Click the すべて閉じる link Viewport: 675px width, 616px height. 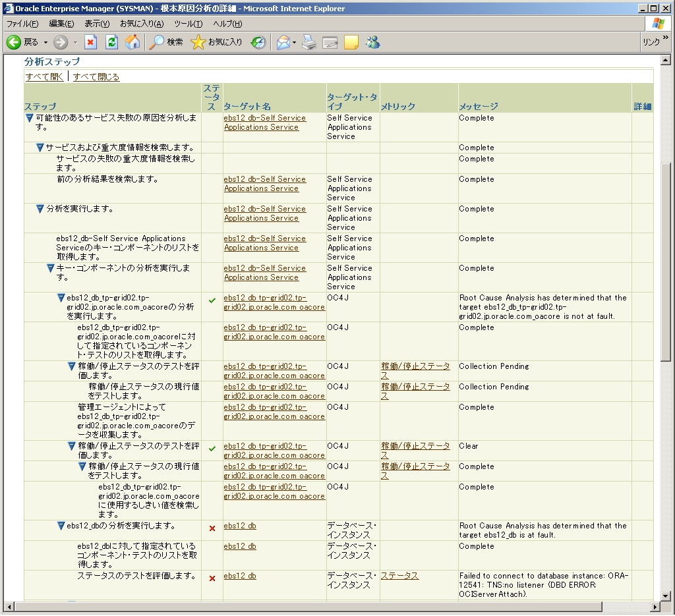96,76
